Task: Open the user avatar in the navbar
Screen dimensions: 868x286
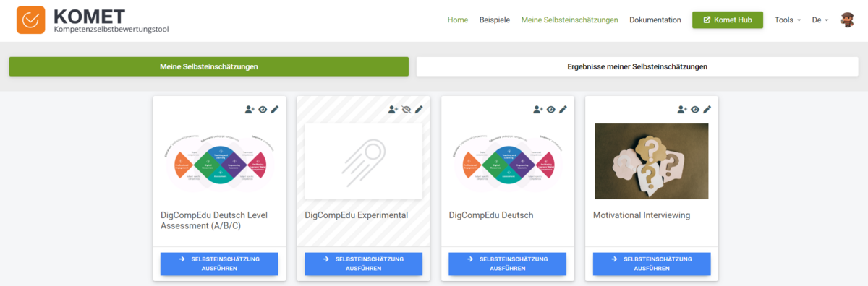Action: (x=847, y=20)
